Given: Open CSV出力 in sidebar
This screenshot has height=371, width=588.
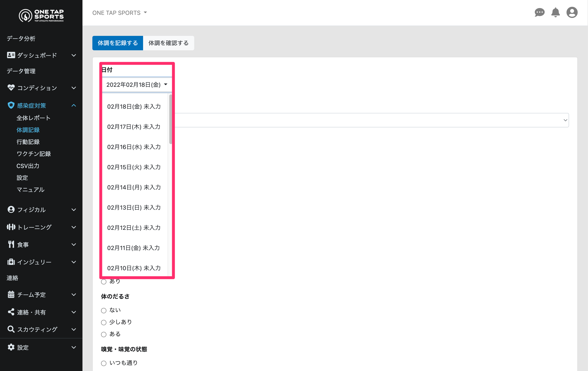Looking at the screenshot, I should [x=28, y=166].
